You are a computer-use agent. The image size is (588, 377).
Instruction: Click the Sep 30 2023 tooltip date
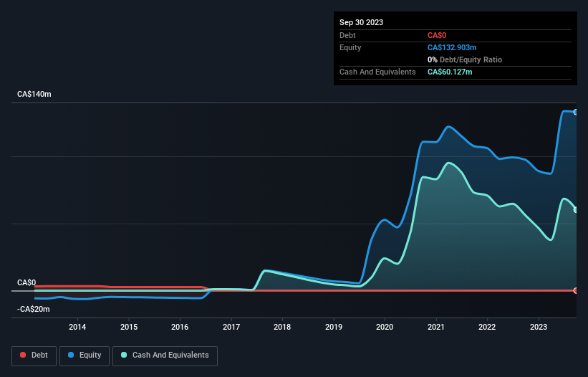pyautogui.click(x=361, y=22)
